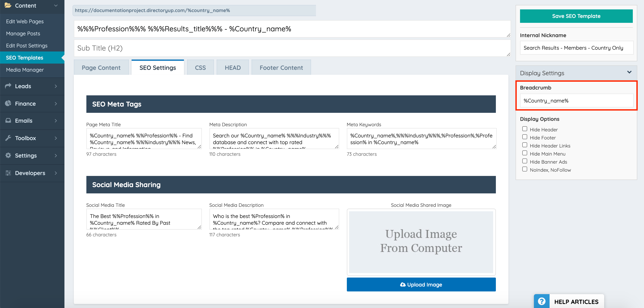This screenshot has width=644, height=308.
Task: Check the Hide Banner Ads option
Action: tap(525, 161)
